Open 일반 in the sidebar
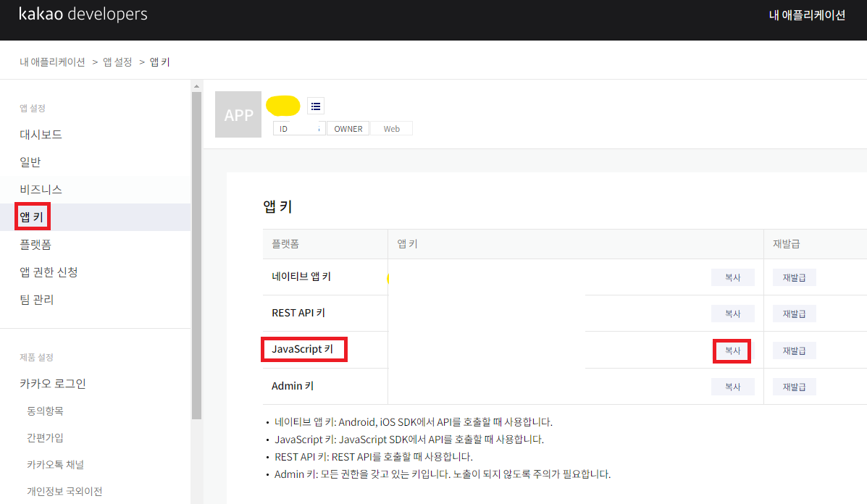Screen dimensions: 867x504 30,162
